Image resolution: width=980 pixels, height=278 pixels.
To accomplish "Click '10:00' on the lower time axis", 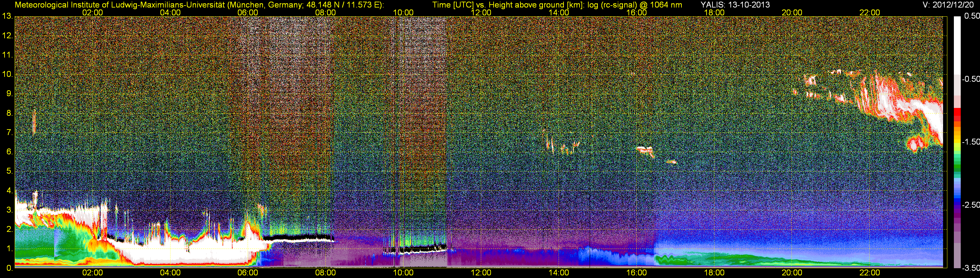I will point(403,273).
